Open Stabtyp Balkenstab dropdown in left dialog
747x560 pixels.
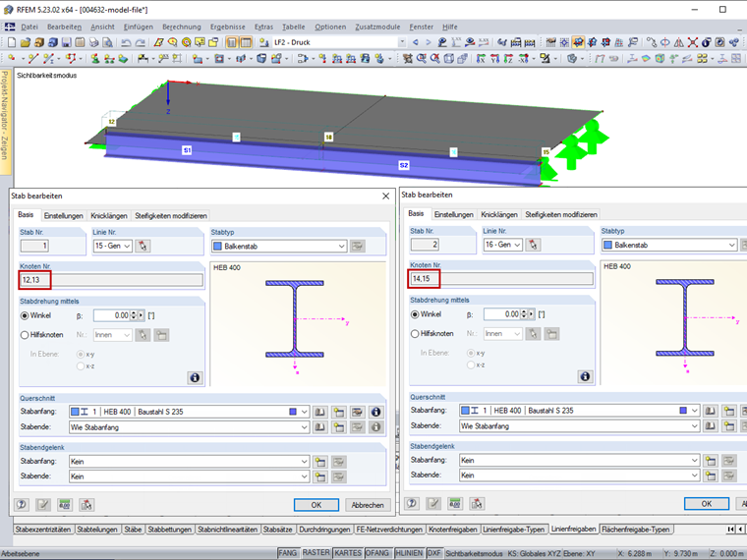342,247
